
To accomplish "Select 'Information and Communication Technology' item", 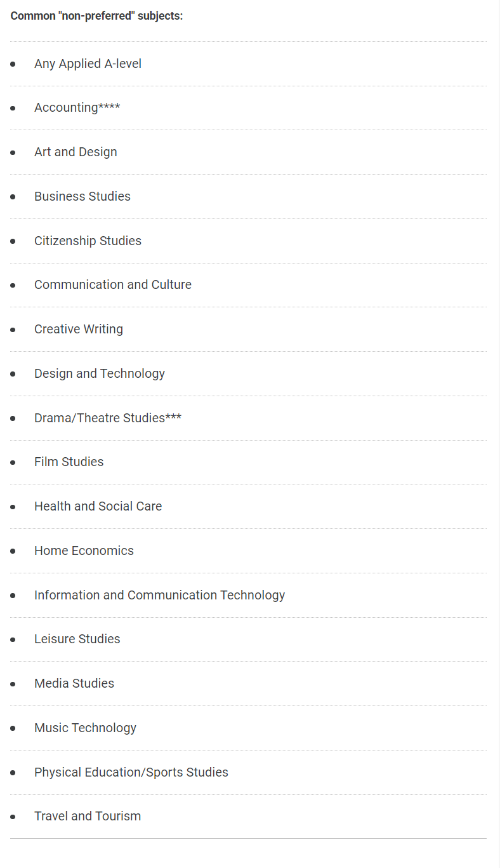I will (159, 596).
